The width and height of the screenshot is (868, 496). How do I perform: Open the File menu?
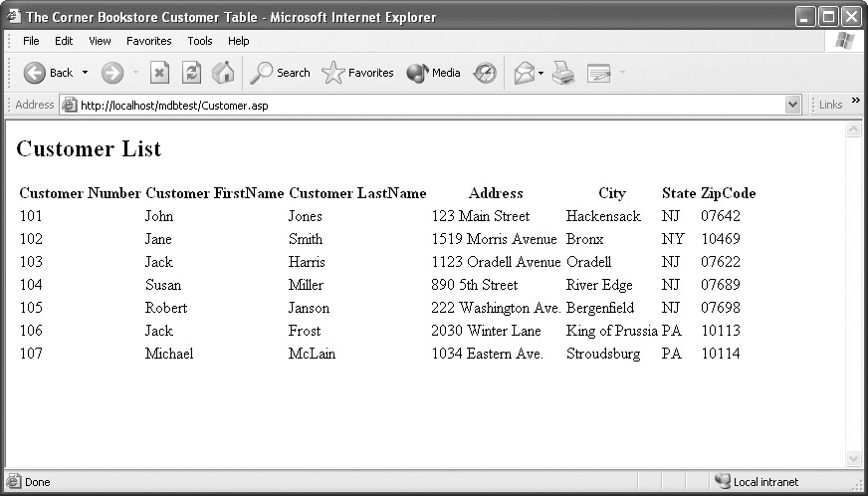[31, 41]
